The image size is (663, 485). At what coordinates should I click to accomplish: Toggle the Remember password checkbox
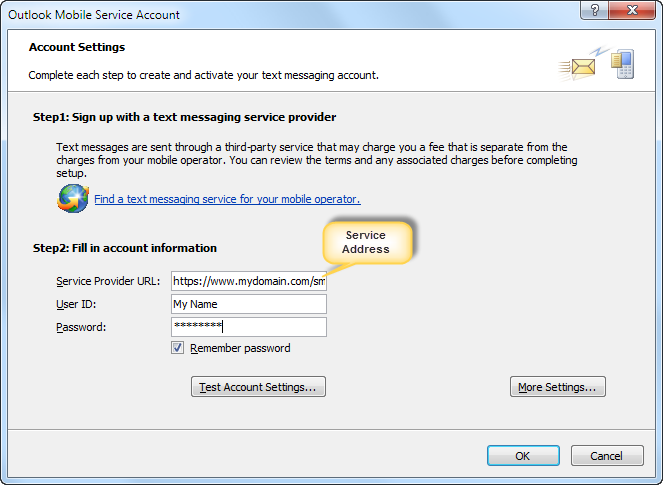point(177,348)
